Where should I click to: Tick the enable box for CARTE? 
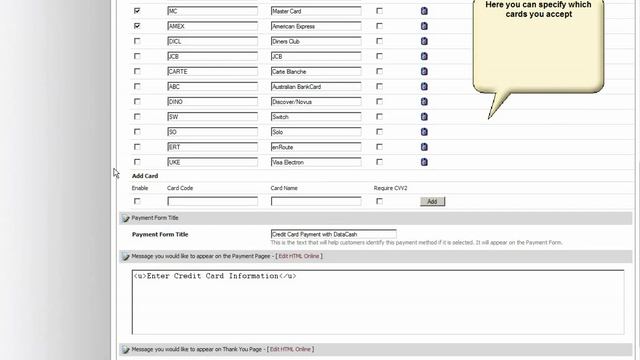pyautogui.click(x=137, y=71)
